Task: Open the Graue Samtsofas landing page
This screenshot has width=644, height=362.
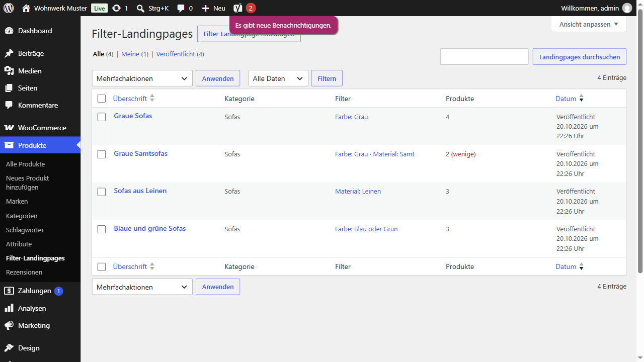Action: pos(141,153)
